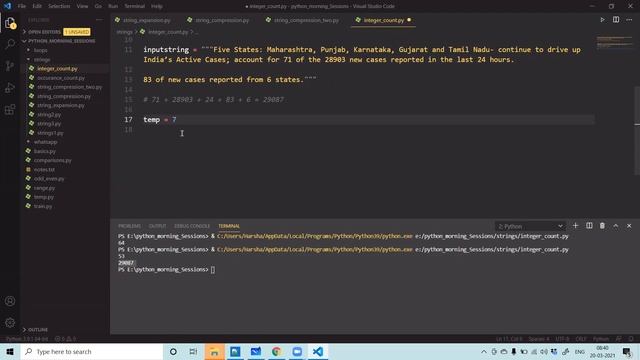This screenshot has width=640, height=360.
Task: Open the Manage gear icon
Action: click(10, 322)
